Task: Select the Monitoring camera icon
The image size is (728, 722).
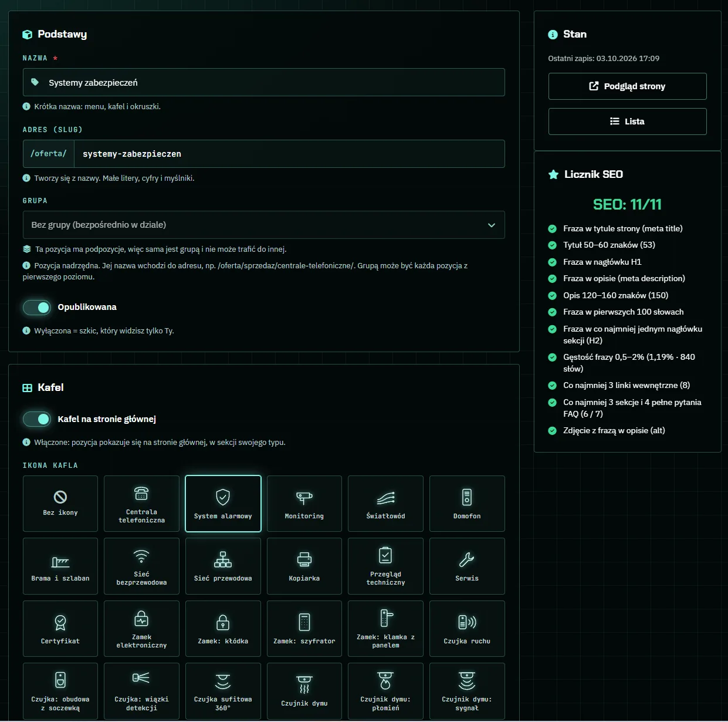Action: pos(304,504)
